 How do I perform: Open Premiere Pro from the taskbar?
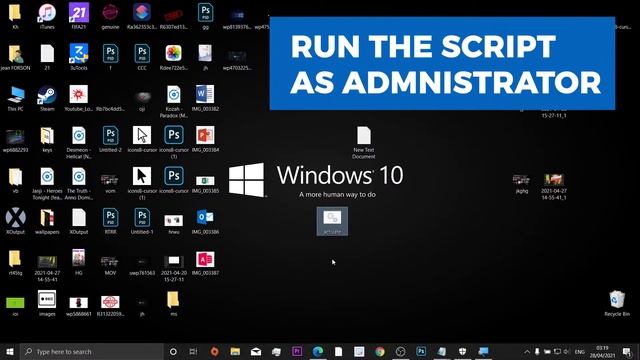click(x=297, y=351)
